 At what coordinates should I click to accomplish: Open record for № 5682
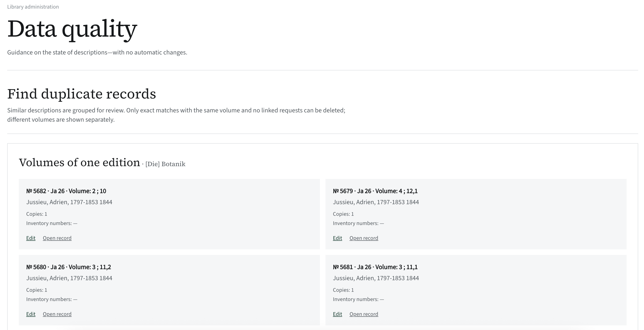click(57, 238)
